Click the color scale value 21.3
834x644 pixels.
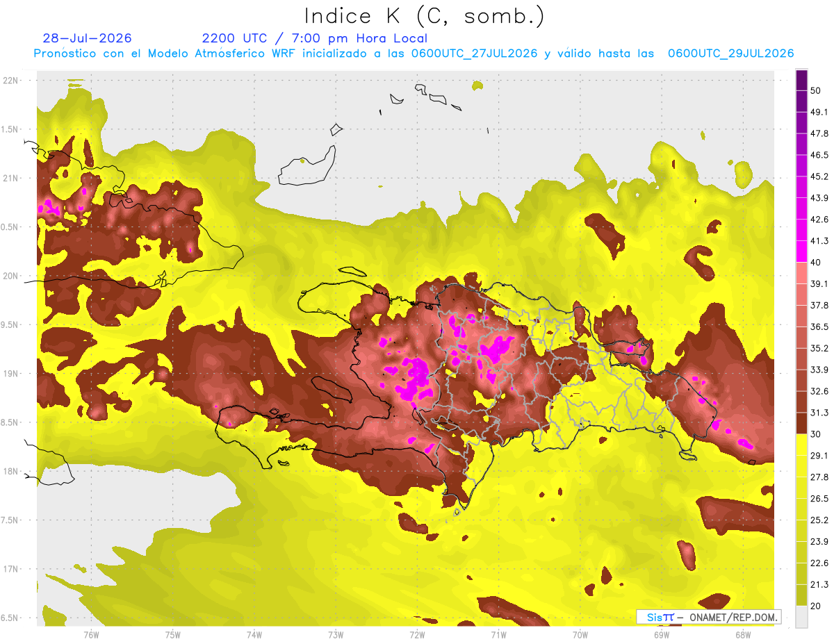click(819, 585)
